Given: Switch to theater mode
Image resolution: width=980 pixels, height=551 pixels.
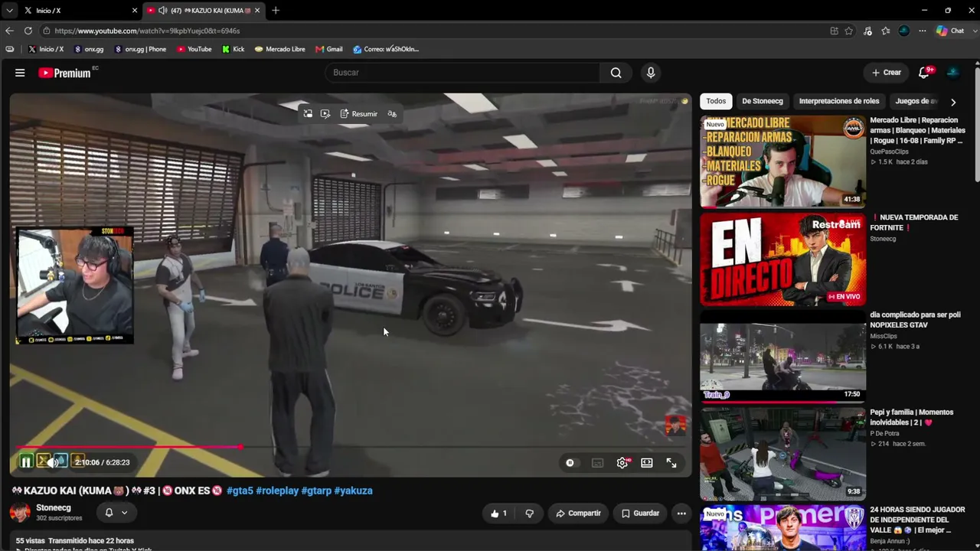Looking at the screenshot, I should click(x=647, y=463).
